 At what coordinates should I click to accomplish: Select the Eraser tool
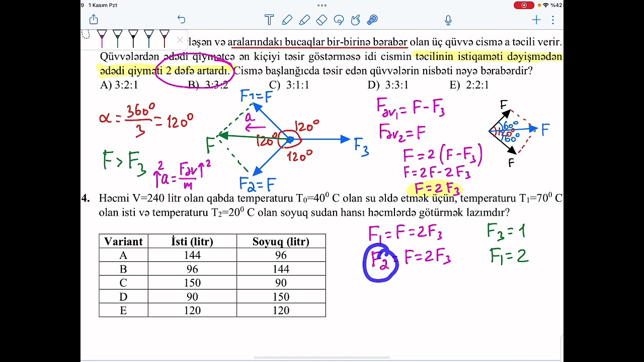click(321, 20)
